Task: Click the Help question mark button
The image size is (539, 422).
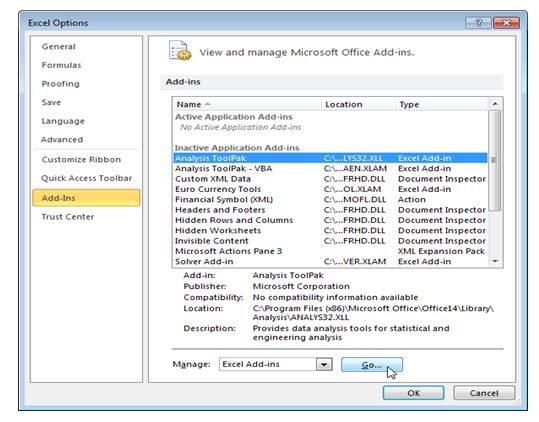Action: click(x=478, y=23)
